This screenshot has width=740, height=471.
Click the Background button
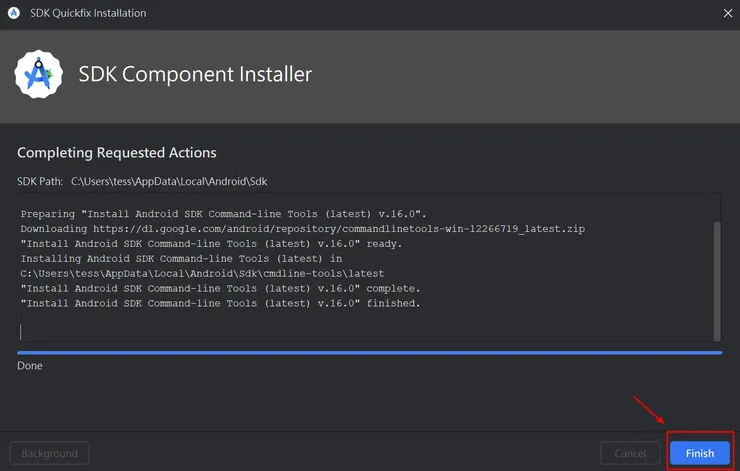[49, 453]
